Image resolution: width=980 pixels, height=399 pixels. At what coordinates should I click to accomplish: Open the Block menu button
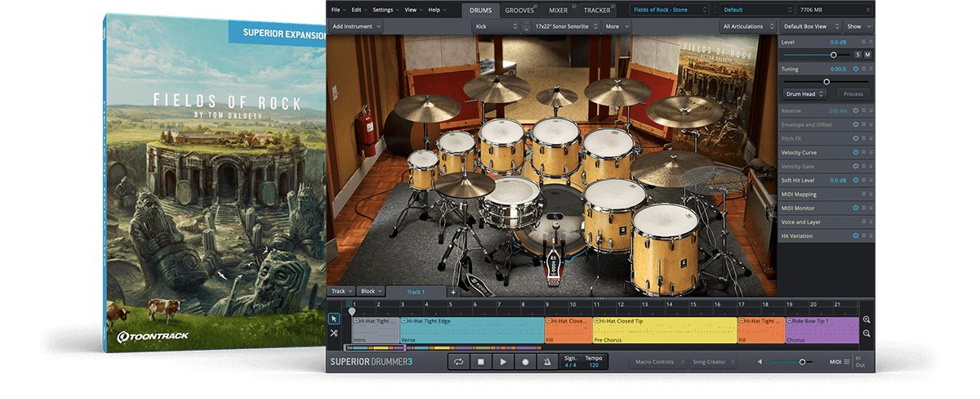[x=370, y=291]
